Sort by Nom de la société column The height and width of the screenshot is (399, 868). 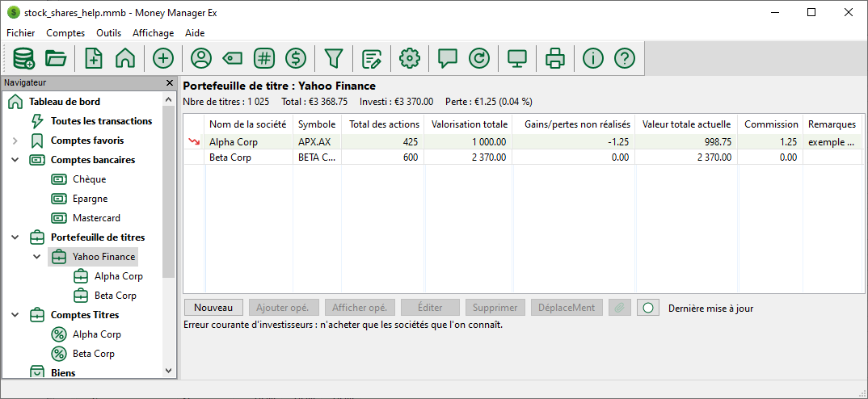(248, 124)
